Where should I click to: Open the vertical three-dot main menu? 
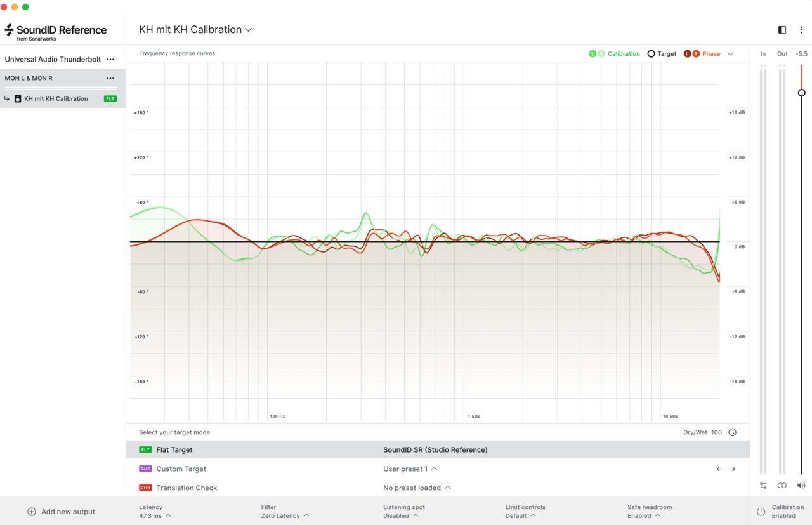pos(801,30)
